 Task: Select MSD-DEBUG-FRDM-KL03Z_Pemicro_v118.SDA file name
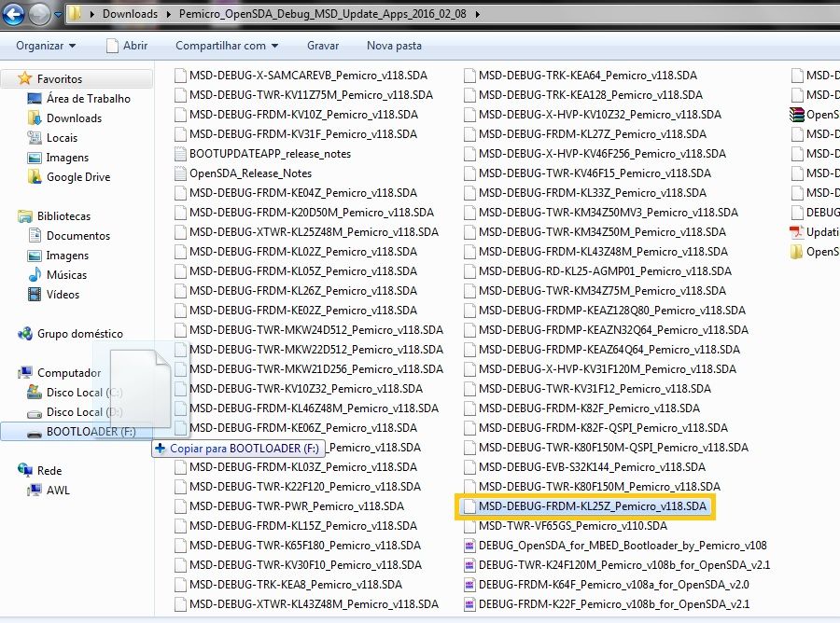click(302, 467)
